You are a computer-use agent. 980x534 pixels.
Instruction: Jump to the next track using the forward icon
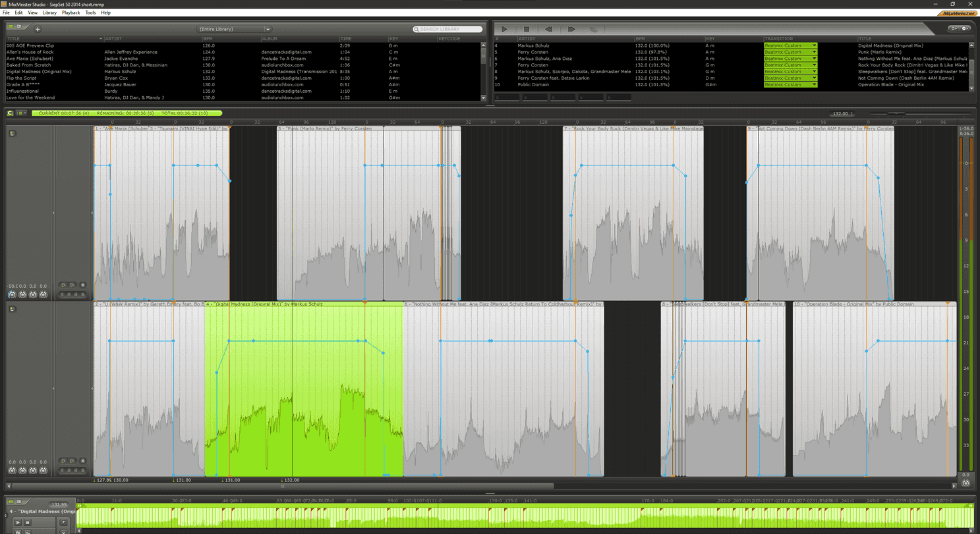click(571, 29)
